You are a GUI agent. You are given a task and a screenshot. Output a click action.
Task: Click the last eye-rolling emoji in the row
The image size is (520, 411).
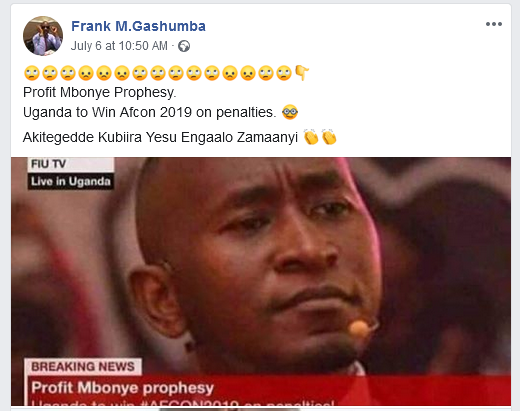coord(284,73)
